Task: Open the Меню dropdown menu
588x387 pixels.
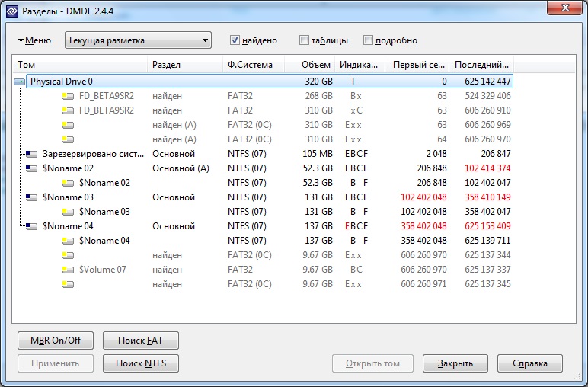Action: 34,40
